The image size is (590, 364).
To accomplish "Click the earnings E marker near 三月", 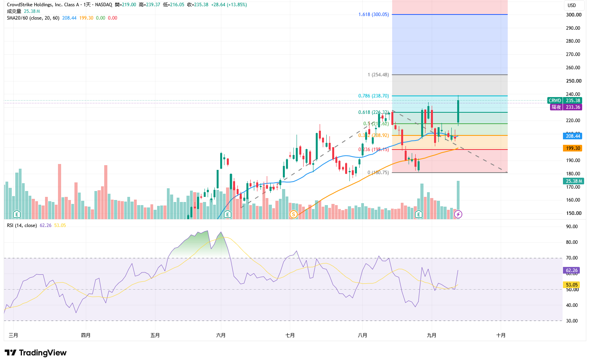I will [x=16, y=214].
